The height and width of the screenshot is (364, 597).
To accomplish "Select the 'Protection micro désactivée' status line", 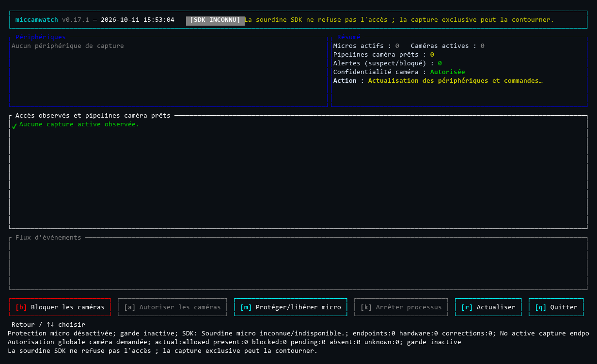I will click(x=298, y=334).
